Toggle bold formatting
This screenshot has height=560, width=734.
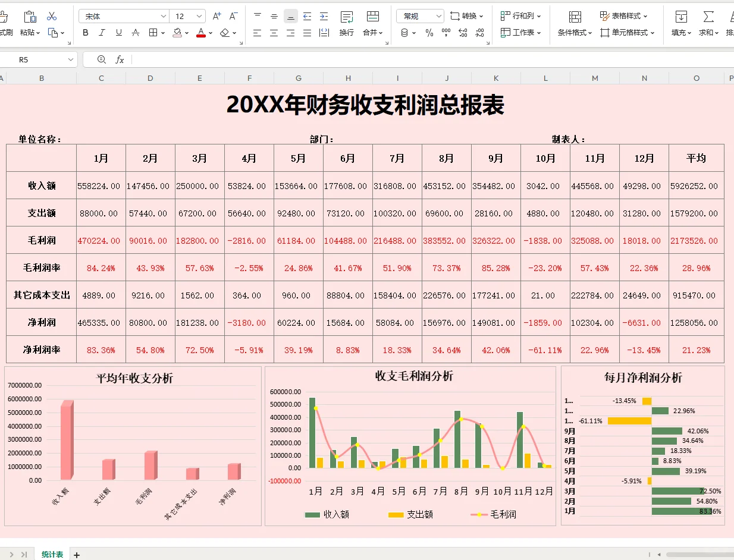(x=86, y=33)
